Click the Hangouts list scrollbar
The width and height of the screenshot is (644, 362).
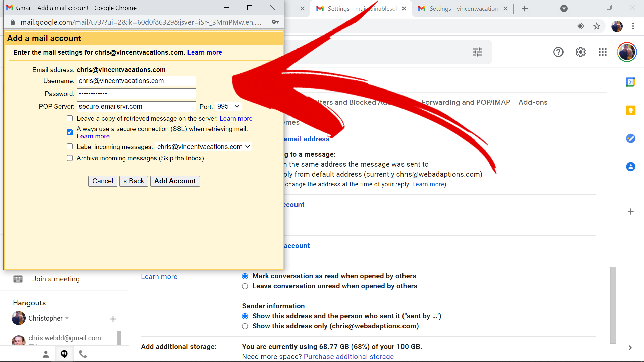[x=119, y=338]
